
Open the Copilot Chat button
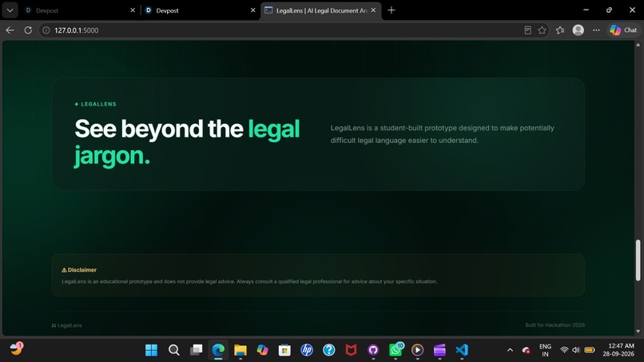[x=623, y=30]
